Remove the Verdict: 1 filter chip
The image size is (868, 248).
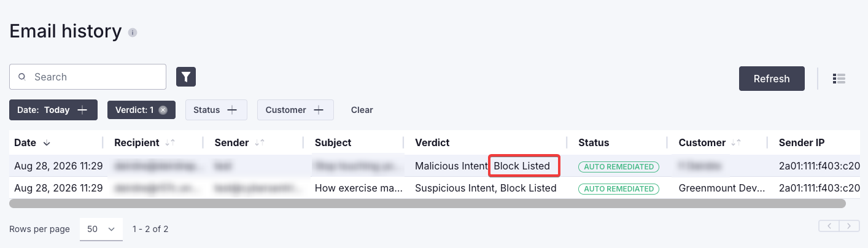163,110
